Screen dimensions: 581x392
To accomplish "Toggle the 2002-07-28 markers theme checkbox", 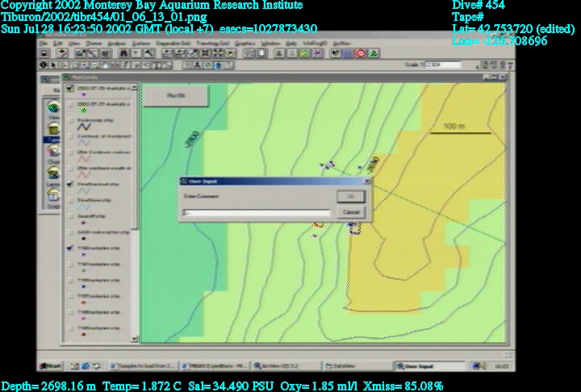I will click(x=70, y=89).
